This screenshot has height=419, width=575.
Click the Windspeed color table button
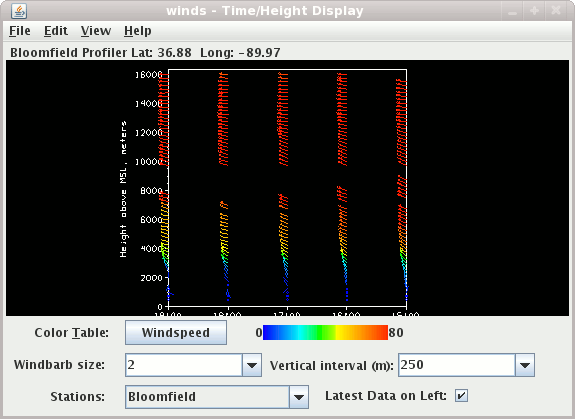coord(176,332)
